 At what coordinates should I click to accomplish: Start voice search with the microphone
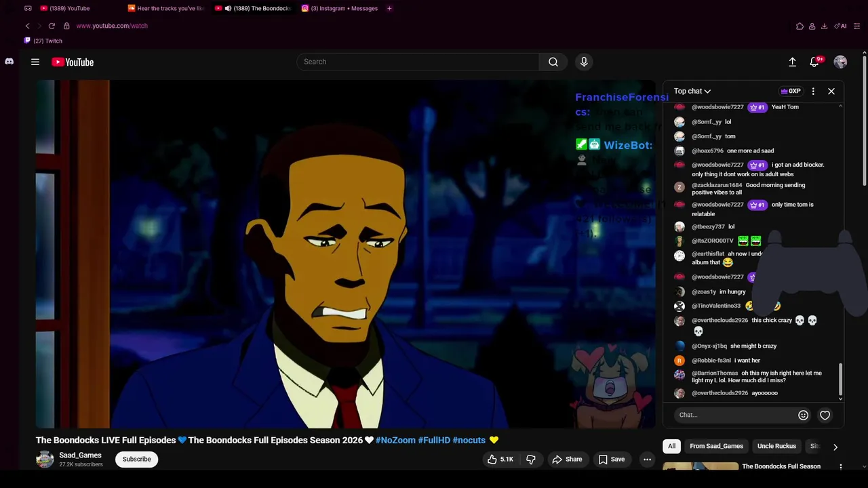tap(584, 62)
